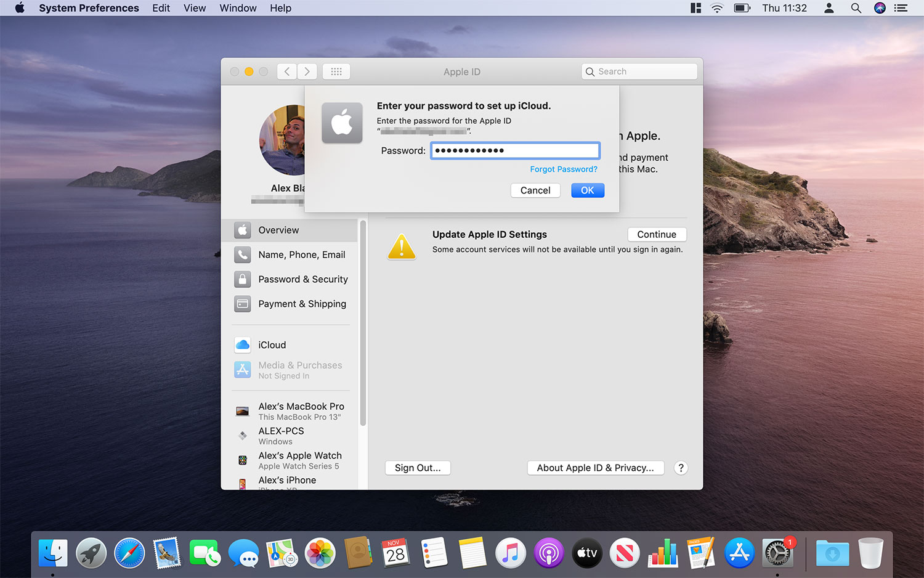Open Apple TV in the Dock

tap(586, 553)
